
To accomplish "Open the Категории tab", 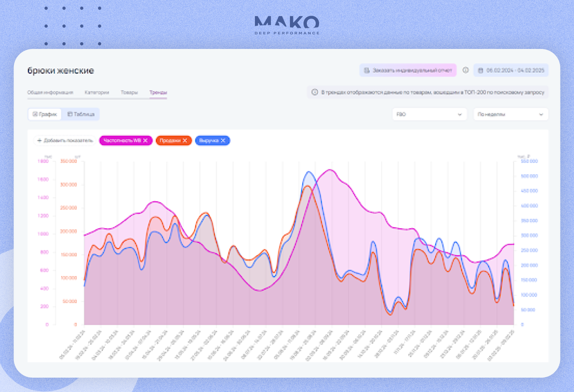I will click(x=97, y=92).
